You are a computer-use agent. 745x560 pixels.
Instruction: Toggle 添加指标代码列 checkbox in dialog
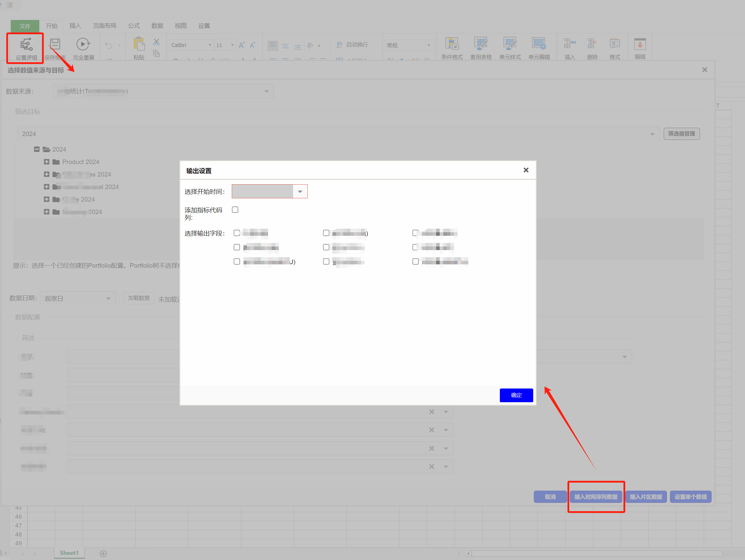(235, 209)
